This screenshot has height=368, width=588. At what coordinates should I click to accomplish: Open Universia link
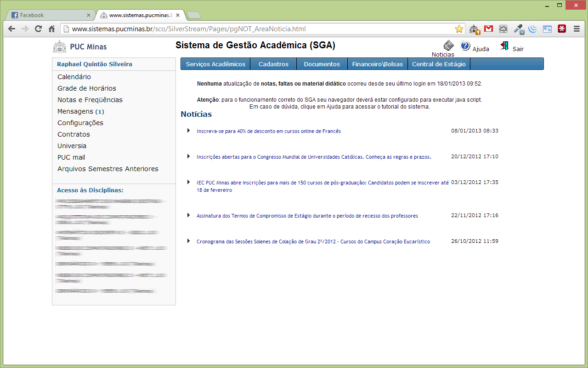click(x=72, y=146)
